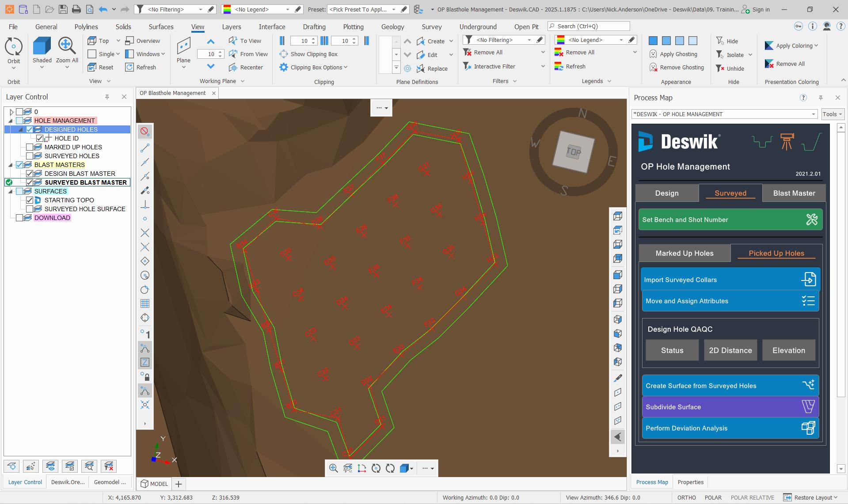848x504 pixels.
Task: Switch to Marked Up Holes tab
Action: point(684,253)
